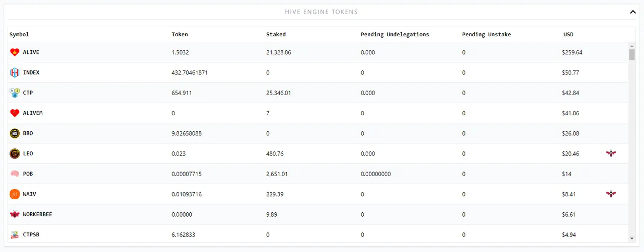Collapse the Hive Engine Tokens panel
Viewport: 644px width, 252px height.
pyautogui.click(x=633, y=12)
